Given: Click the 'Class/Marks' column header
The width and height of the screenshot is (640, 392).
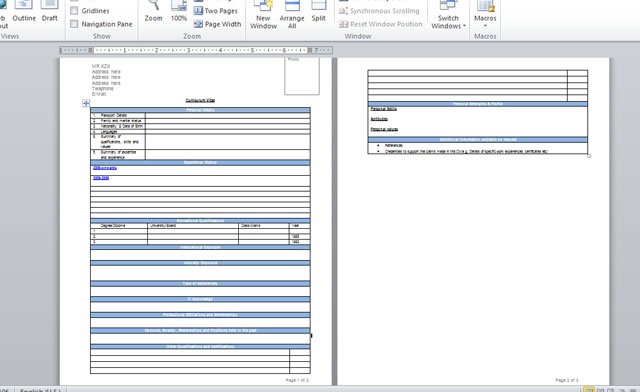Looking at the screenshot, I should [x=251, y=225].
